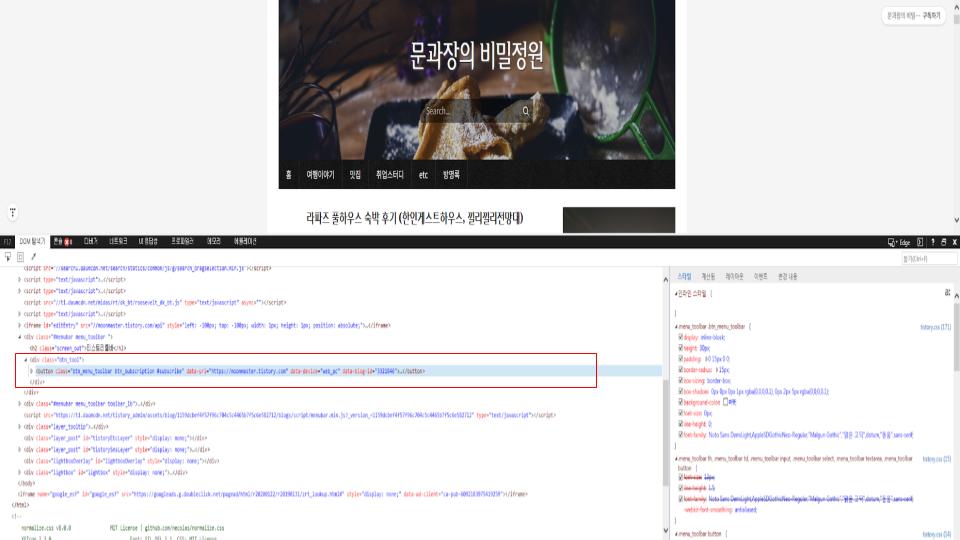Open tistory.css (171) source link
960x540 pixels.
(x=936, y=327)
